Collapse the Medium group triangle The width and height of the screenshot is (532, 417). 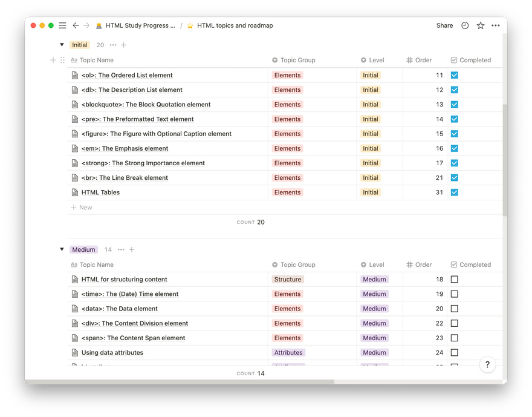(x=62, y=249)
